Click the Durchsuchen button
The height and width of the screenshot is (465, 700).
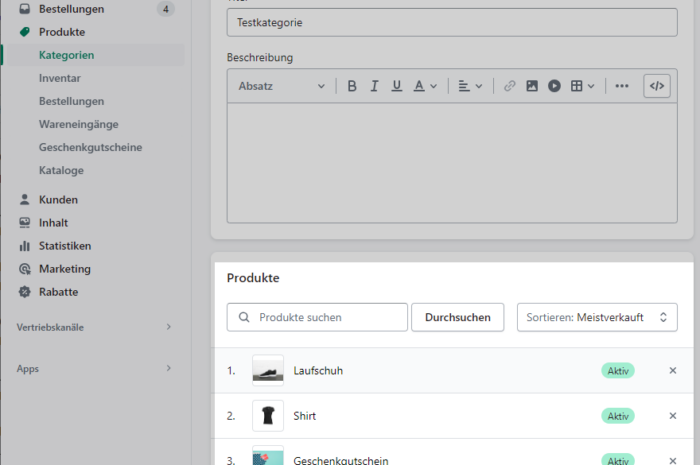[x=458, y=317]
